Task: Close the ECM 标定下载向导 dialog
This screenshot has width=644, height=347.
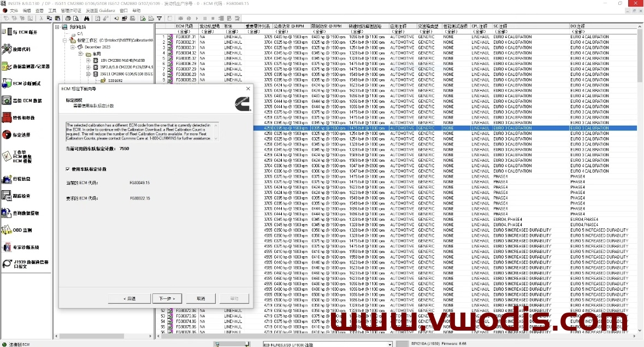Action: [x=248, y=89]
